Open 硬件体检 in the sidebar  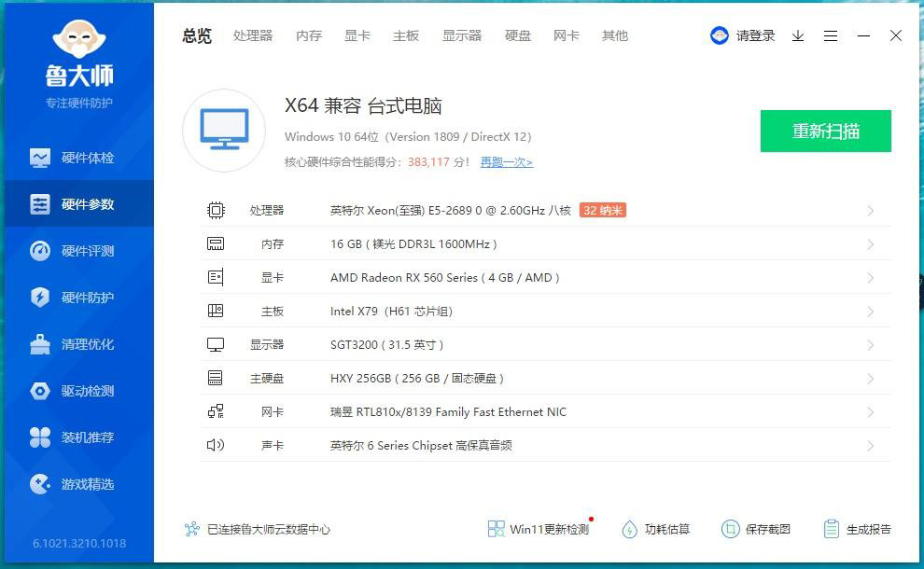tap(79, 158)
